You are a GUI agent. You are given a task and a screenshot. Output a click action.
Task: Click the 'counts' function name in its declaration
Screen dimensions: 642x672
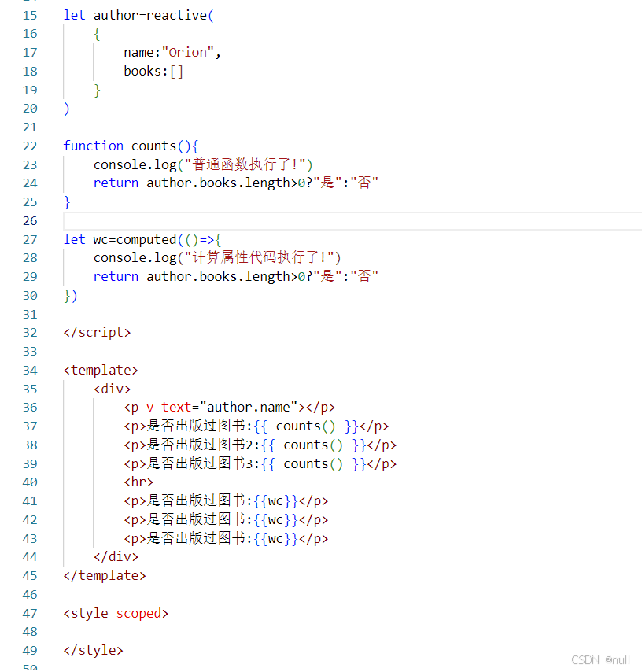click(x=154, y=146)
